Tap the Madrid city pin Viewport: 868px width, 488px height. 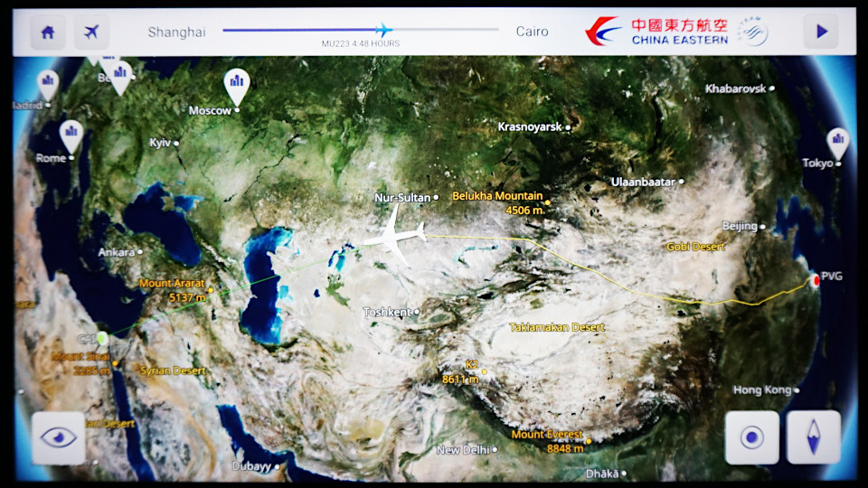(x=47, y=84)
